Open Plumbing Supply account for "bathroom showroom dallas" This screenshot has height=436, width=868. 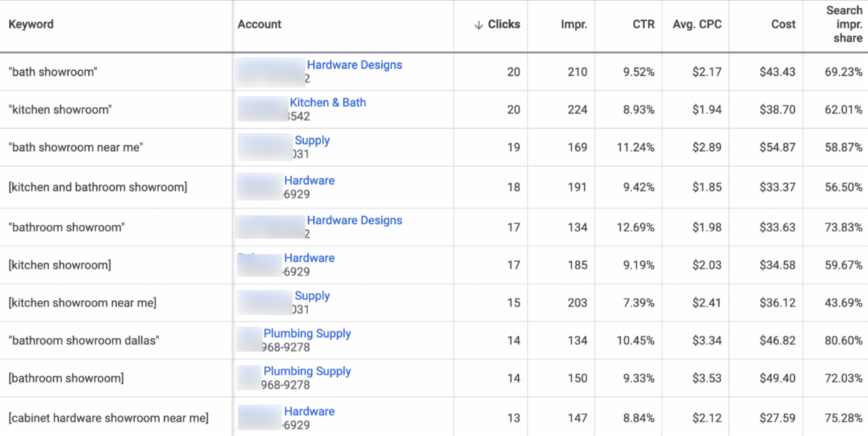pyautogui.click(x=307, y=333)
